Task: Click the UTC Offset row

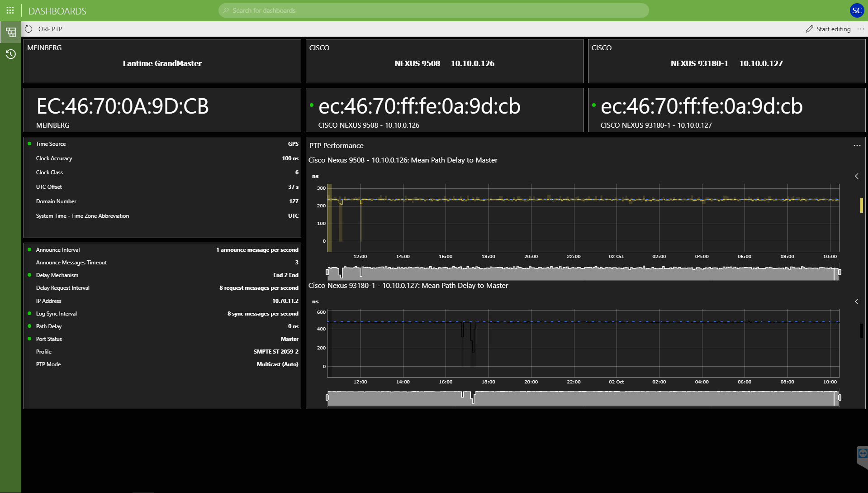Action: point(162,187)
